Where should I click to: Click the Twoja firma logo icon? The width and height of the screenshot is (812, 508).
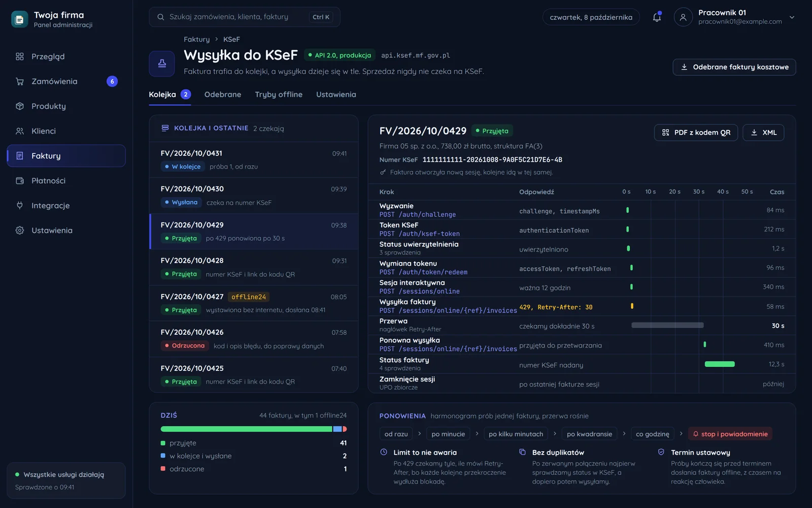point(20,19)
